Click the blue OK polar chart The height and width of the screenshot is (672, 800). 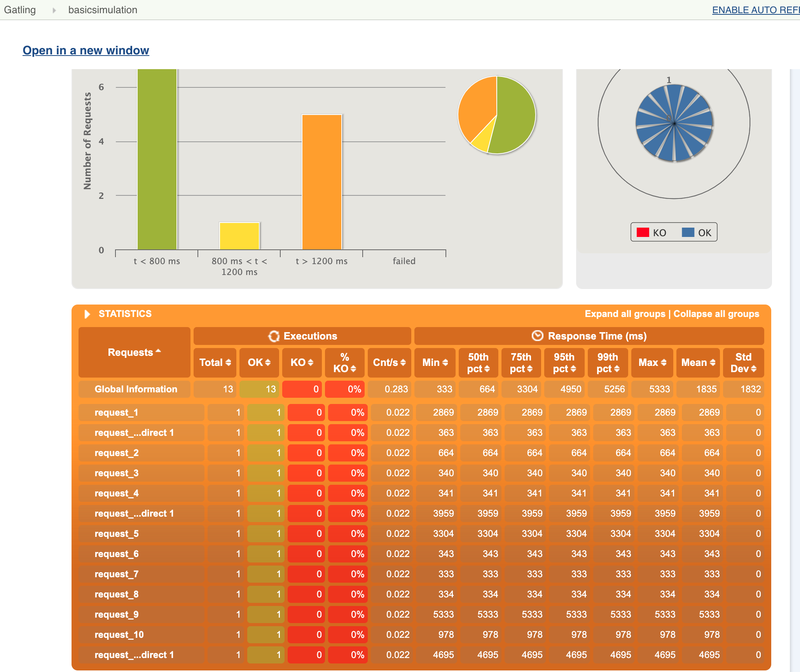(x=674, y=123)
